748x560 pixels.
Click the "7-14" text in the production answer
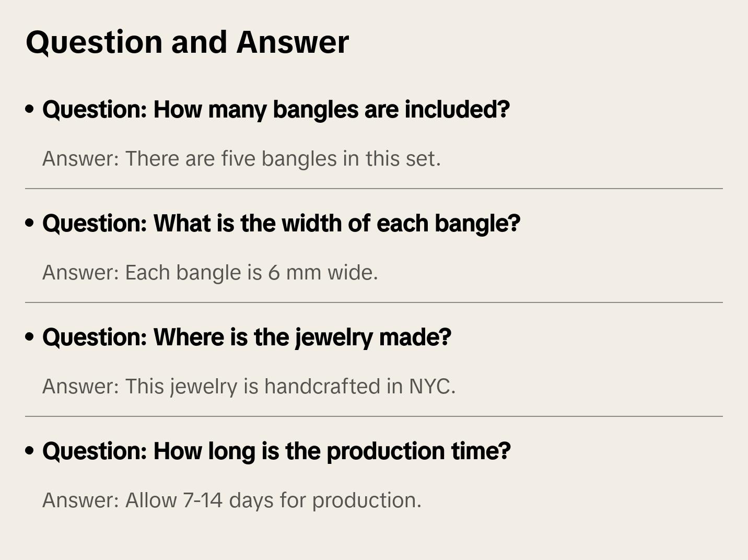(203, 500)
